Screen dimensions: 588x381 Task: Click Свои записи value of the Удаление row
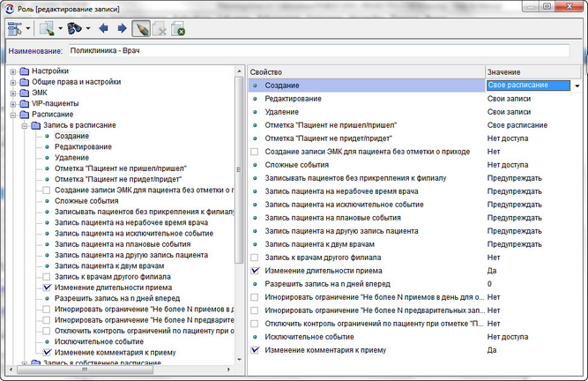[x=509, y=112]
